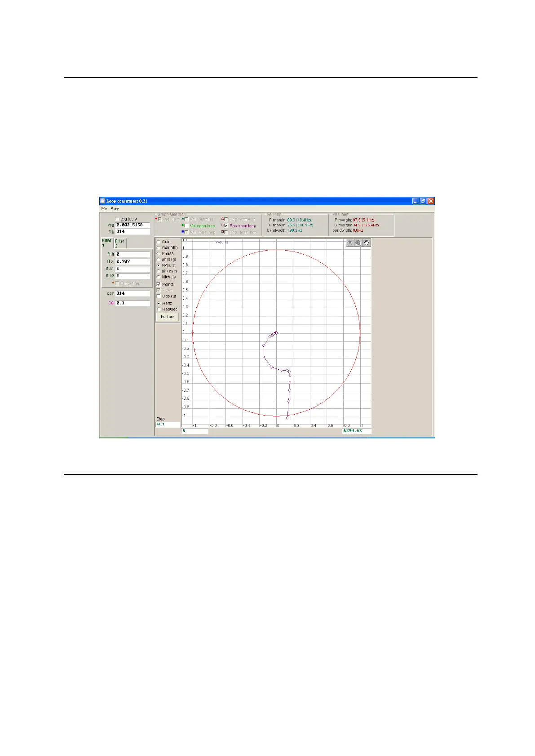Click the Full scr button
This screenshot has height=756, width=535.
(x=168, y=317)
